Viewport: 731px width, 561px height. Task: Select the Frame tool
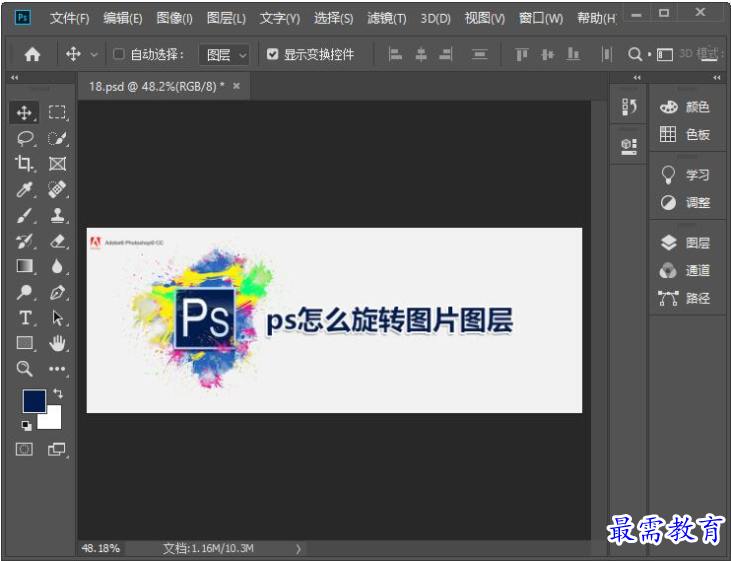57,164
